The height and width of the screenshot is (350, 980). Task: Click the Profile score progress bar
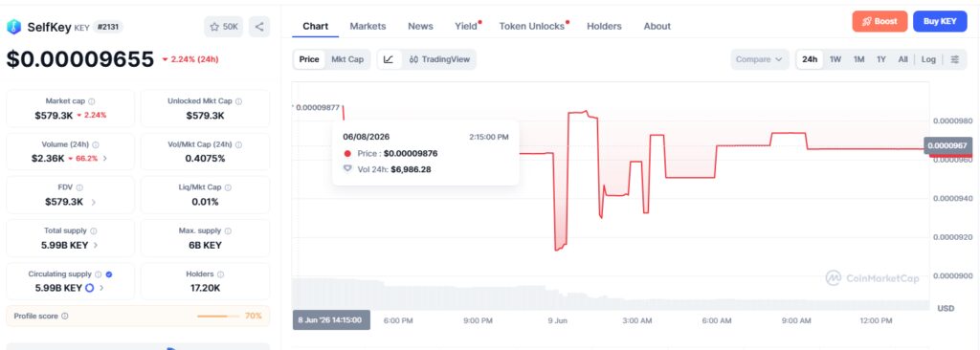coord(219,317)
